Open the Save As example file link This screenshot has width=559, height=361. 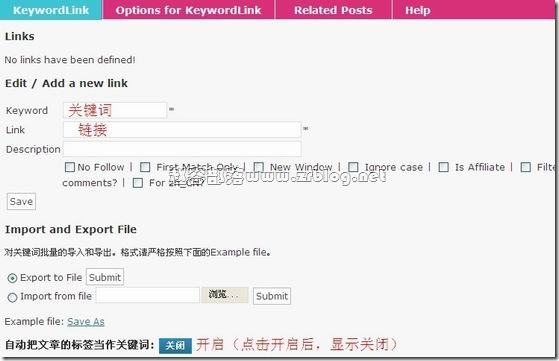[86, 321]
